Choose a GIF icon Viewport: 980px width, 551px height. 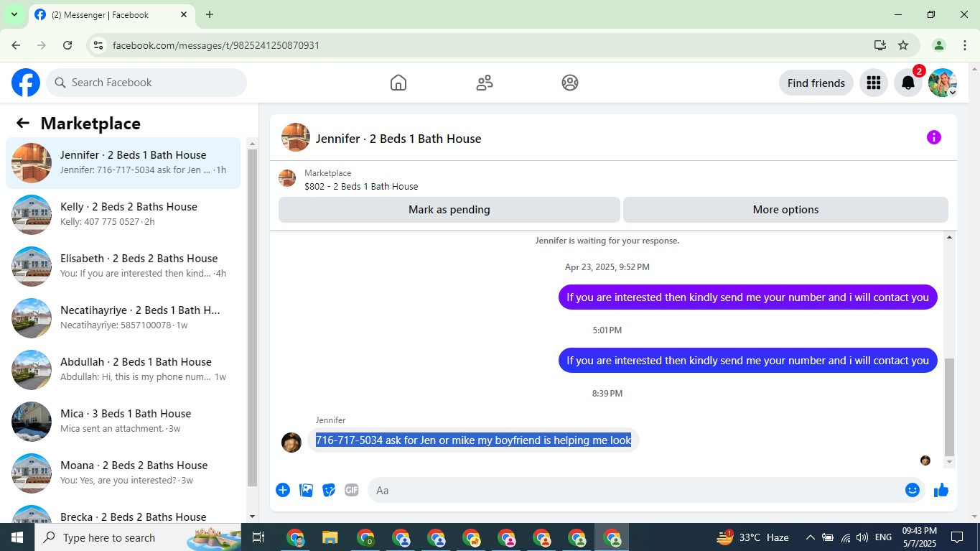351,490
